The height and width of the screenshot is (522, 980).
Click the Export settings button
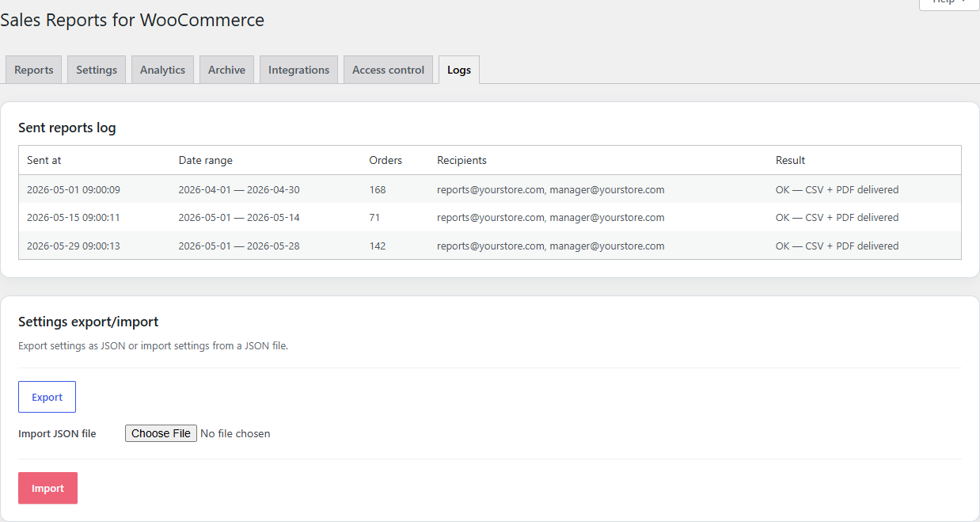point(47,397)
